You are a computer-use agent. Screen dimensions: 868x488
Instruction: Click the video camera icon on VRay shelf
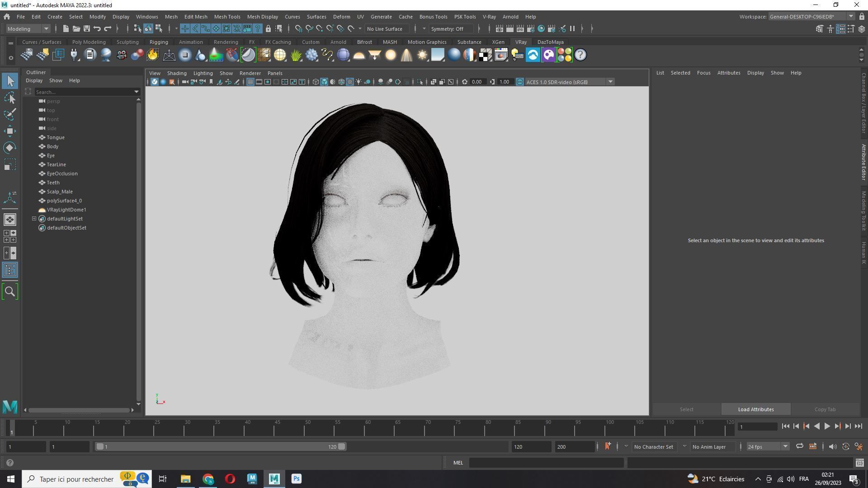[x=121, y=55]
